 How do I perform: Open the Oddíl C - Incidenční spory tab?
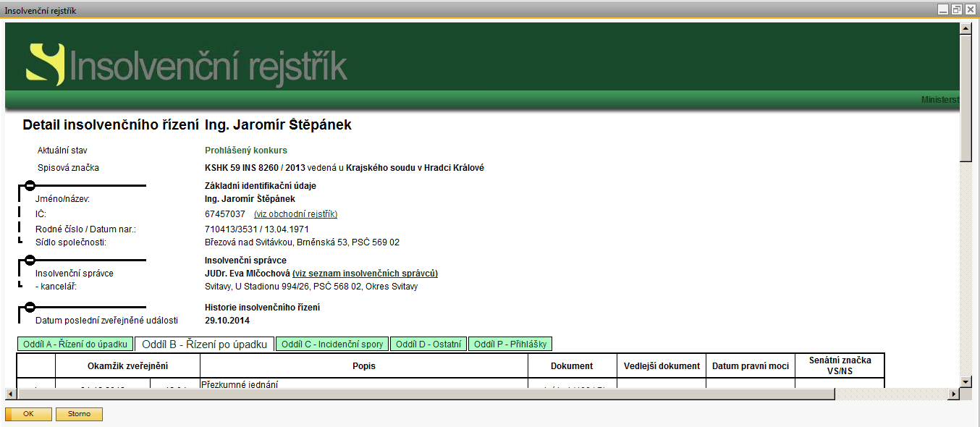(x=332, y=344)
